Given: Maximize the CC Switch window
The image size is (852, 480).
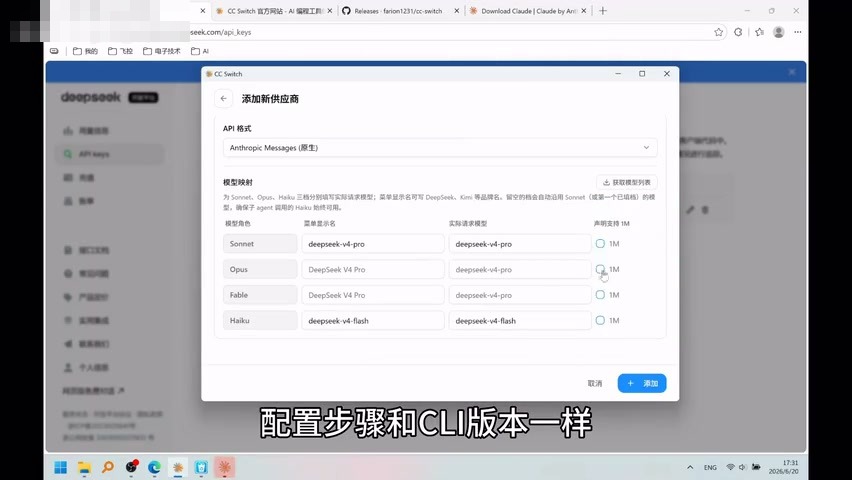Looking at the screenshot, I should pos(642,73).
